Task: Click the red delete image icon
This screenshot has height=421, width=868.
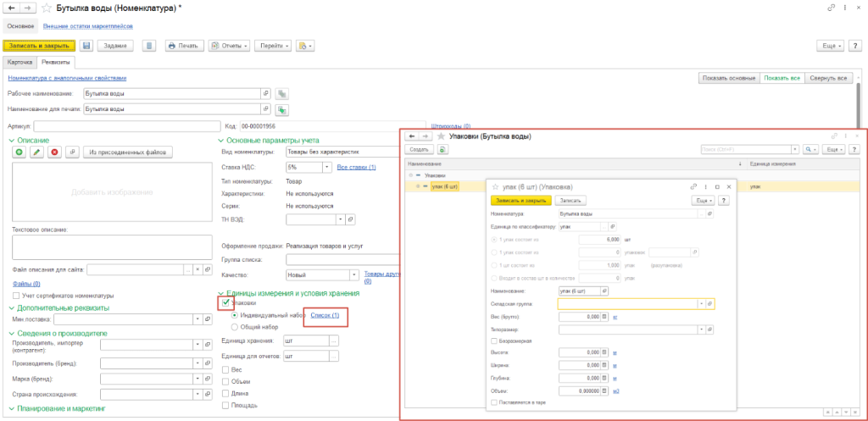Action: [53, 152]
